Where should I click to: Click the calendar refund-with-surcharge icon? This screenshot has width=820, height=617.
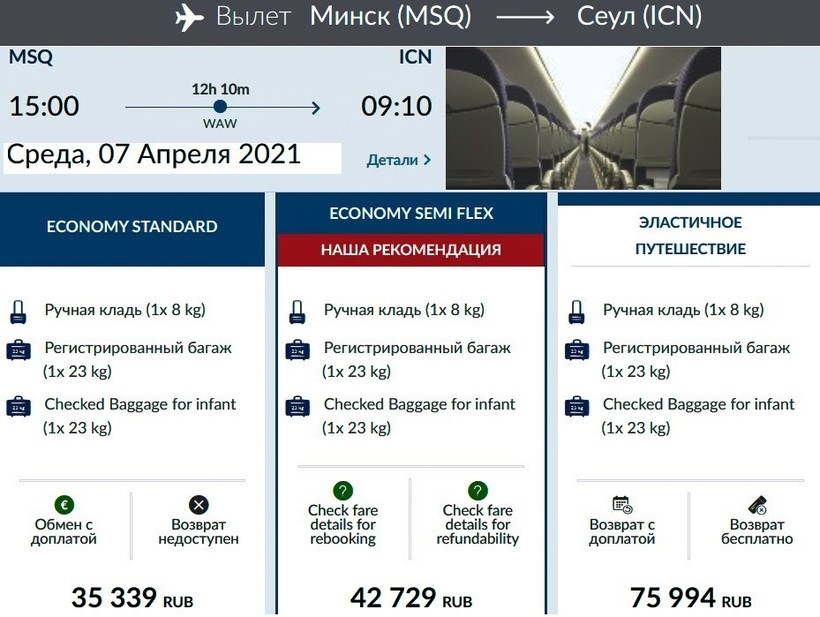622,505
